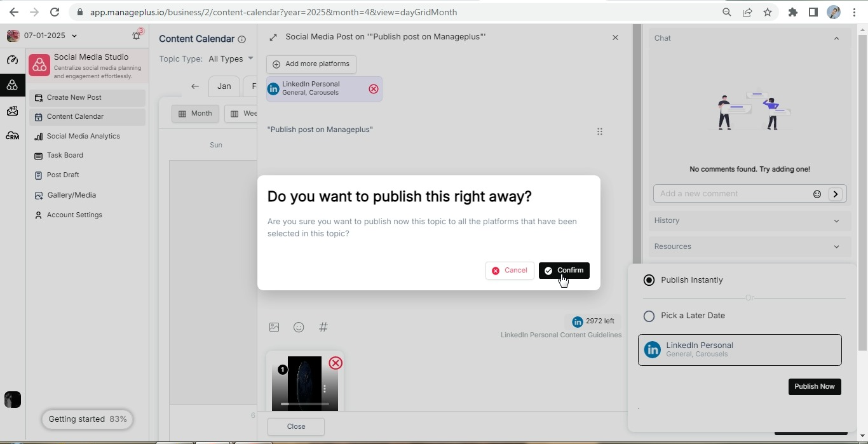Open the CRM module icon
868x444 pixels.
click(x=12, y=136)
